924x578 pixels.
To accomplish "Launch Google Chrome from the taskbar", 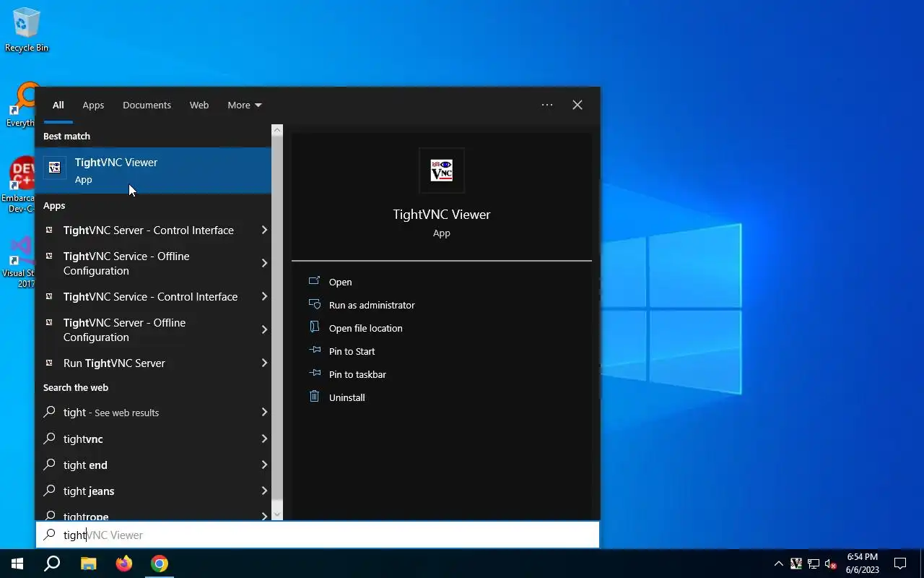I will (160, 564).
